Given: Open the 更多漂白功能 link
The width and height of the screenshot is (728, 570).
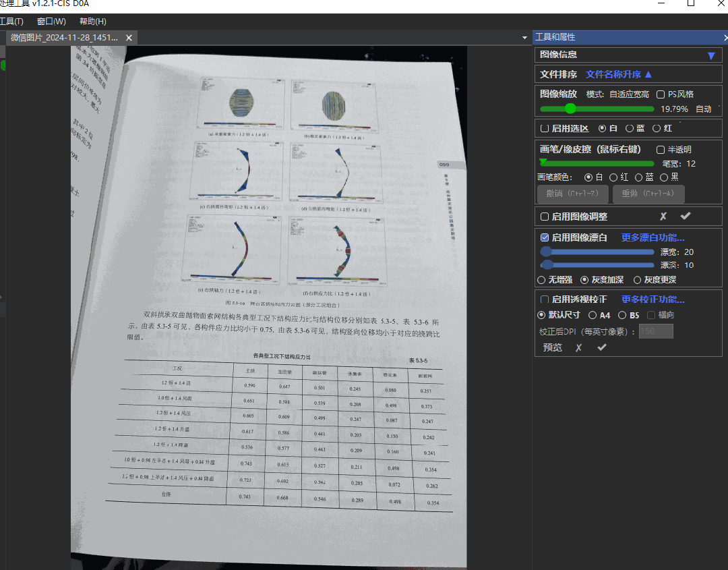Looking at the screenshot, I should (653, 237).
